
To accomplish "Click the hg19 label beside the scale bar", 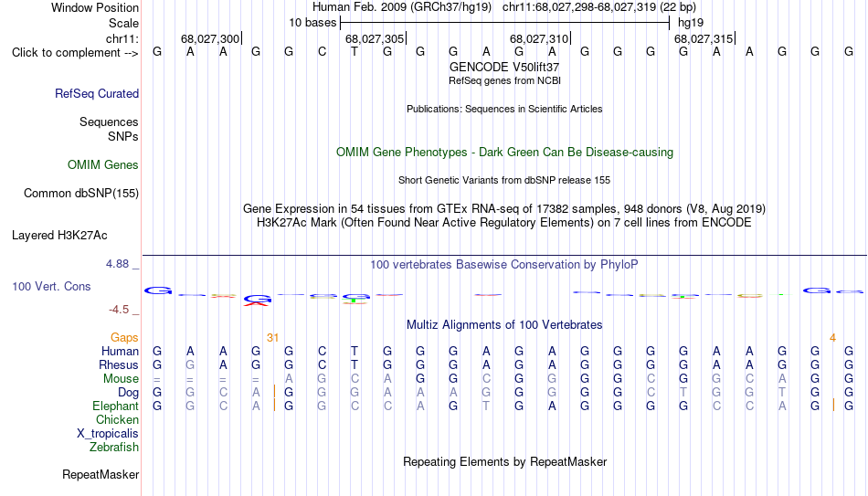I will (x=691, y=23).
